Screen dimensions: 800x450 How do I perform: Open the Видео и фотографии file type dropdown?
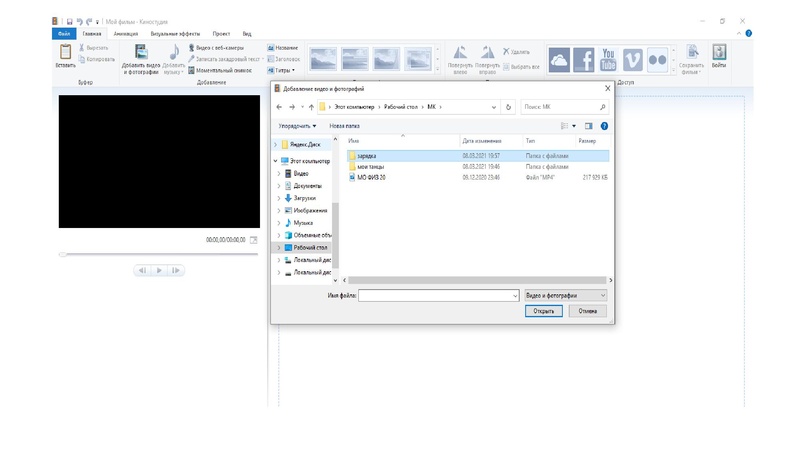click(x=565, y=296)
